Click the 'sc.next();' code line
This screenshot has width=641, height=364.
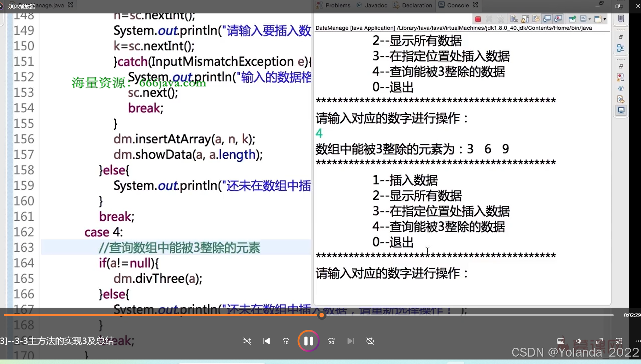[153, 93]
